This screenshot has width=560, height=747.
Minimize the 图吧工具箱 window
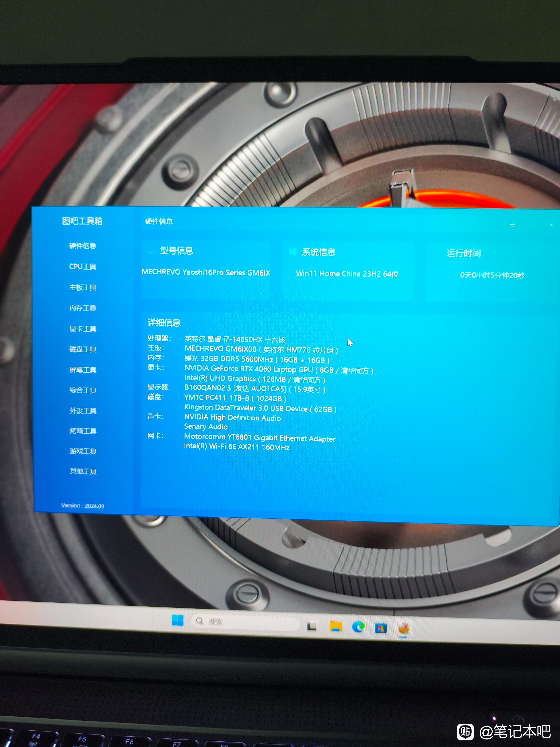(x=532, y=225)
